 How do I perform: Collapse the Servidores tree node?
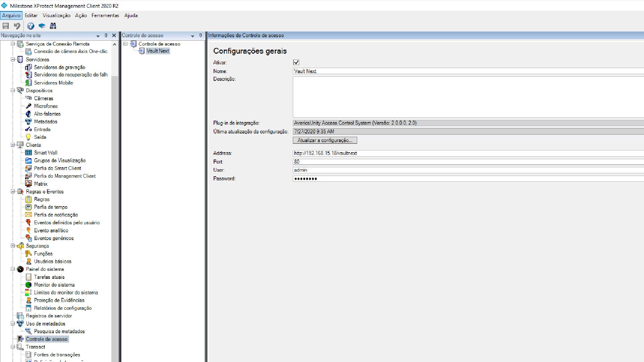point(13,59)
